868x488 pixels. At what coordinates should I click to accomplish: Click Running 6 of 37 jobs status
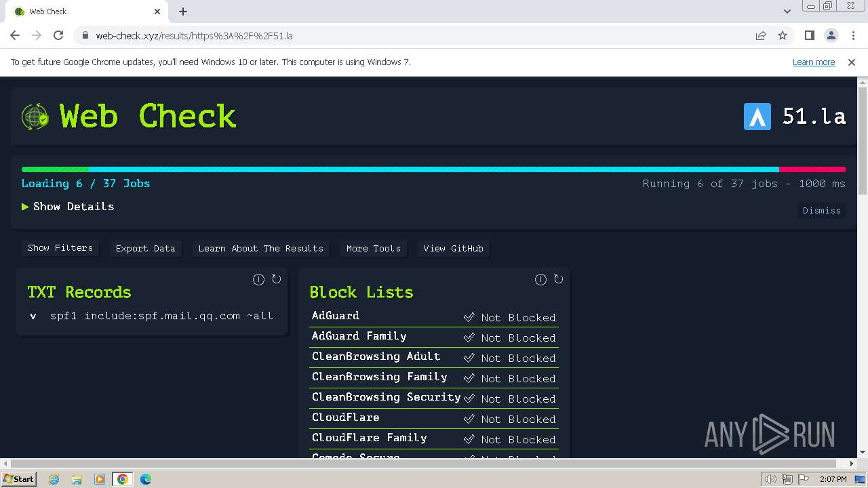click(x=744, y=184)
